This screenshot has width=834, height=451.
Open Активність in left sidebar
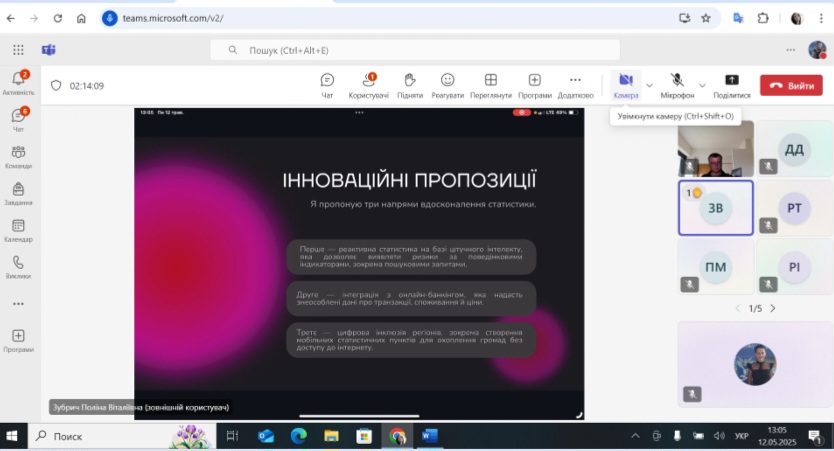[x=18, y=82]
